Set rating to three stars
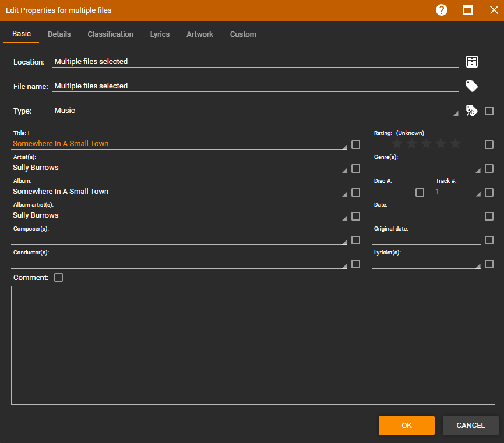 [x=426, y=144]
